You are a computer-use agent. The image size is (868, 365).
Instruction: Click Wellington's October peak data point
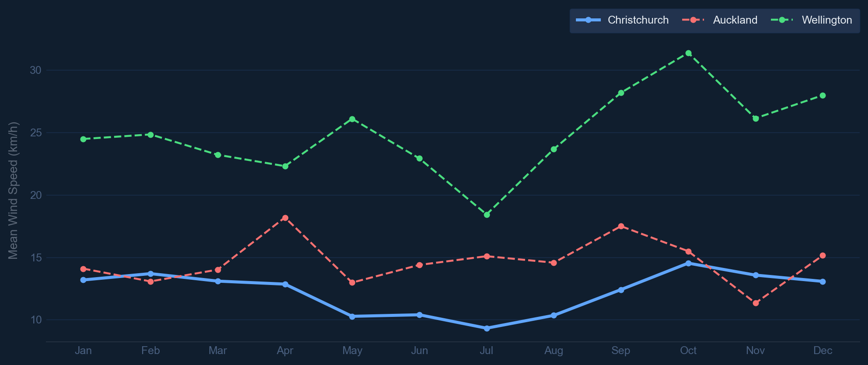pos(688,53)
